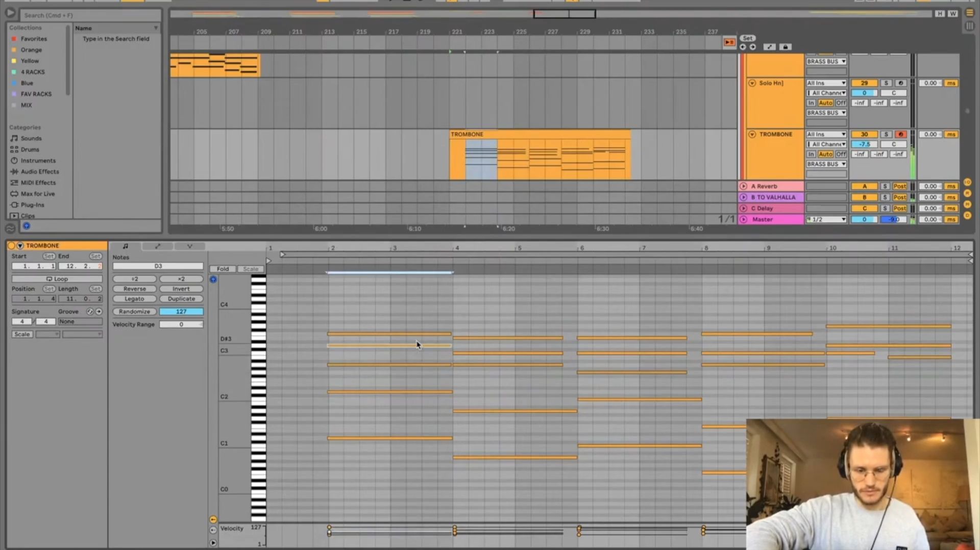
Task: Click the Duplicate button in the Notes panel
Action: (x=181, y=298)
